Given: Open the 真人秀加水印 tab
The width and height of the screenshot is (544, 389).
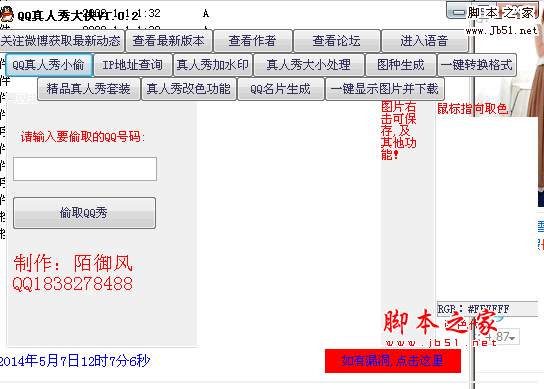Looking at the screenshot, I should coord(213,65).
